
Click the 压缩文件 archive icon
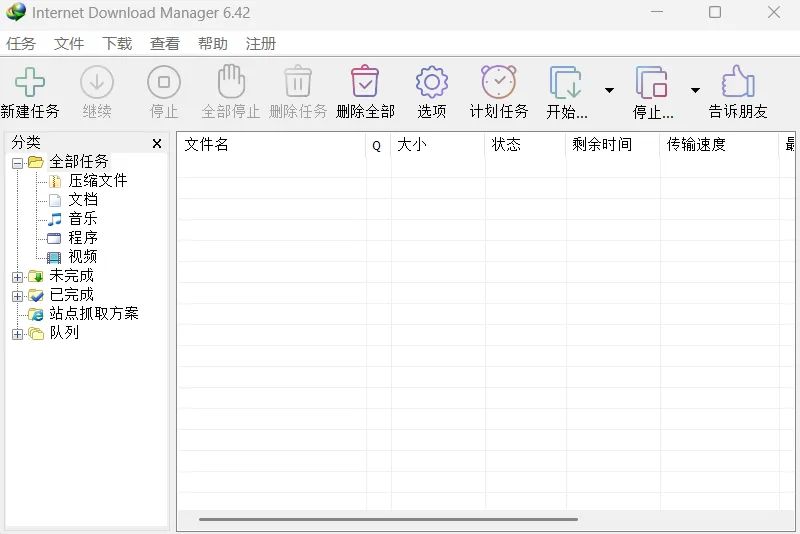pyautogui.click(x=55, y=181)
